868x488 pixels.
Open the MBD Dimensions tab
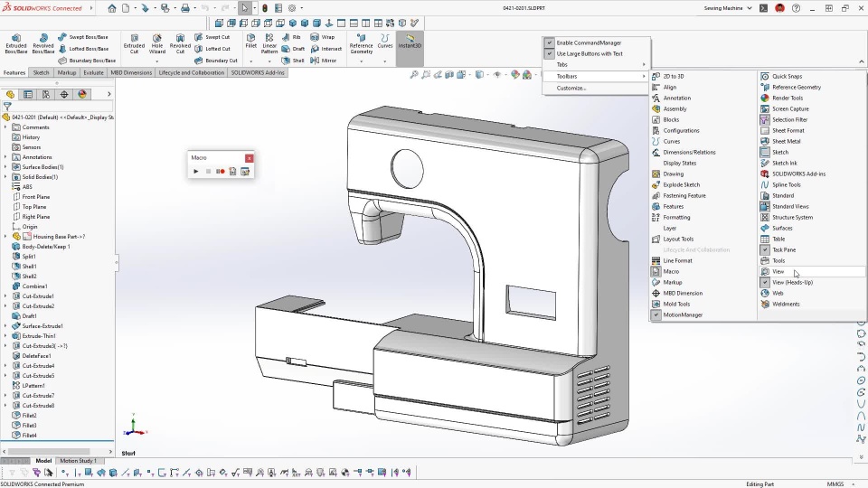(x=130, y=72)
